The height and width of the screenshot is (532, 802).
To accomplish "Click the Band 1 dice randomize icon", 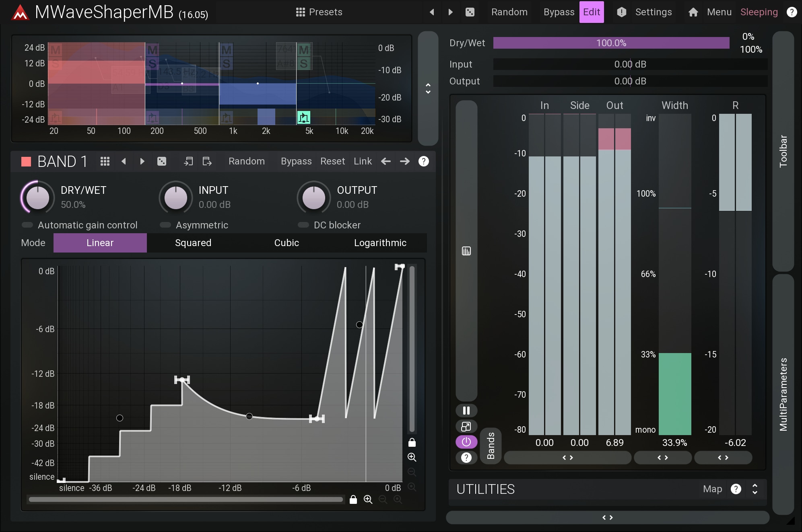I will pyautogui.click(x=161, y=161).
